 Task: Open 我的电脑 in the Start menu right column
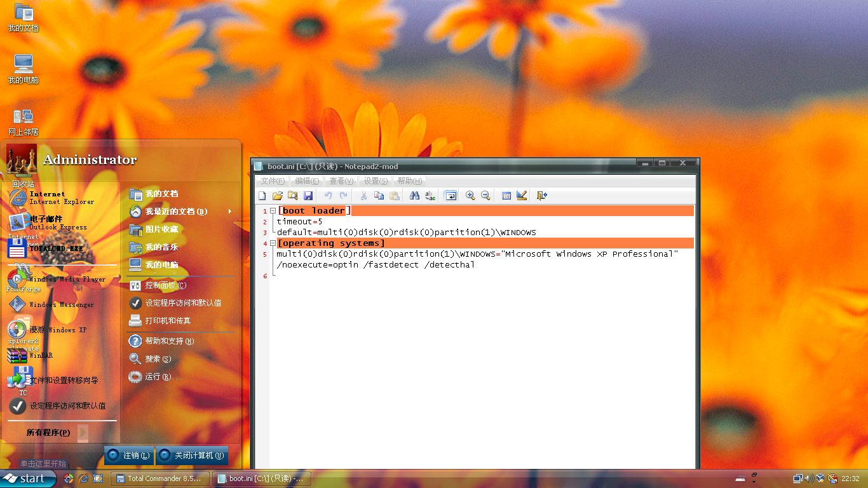coord(180,265)
